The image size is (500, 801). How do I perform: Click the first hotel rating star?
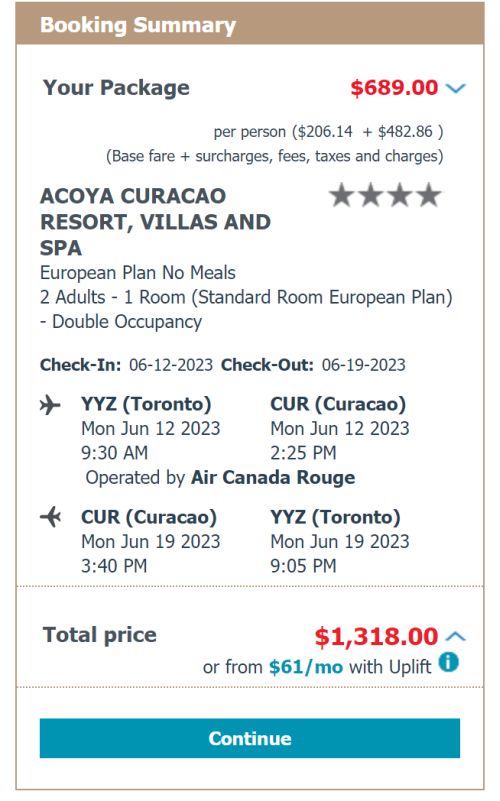[342, 195]
